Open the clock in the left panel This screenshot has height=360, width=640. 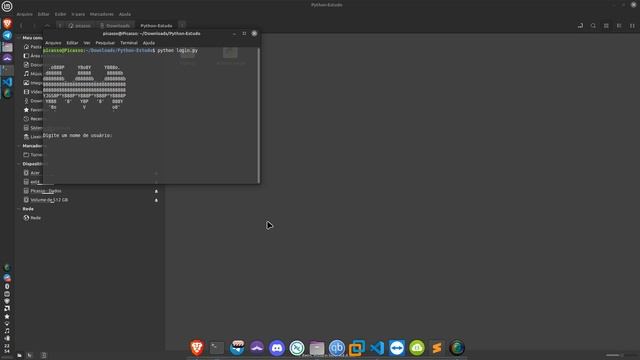[7, 348]
